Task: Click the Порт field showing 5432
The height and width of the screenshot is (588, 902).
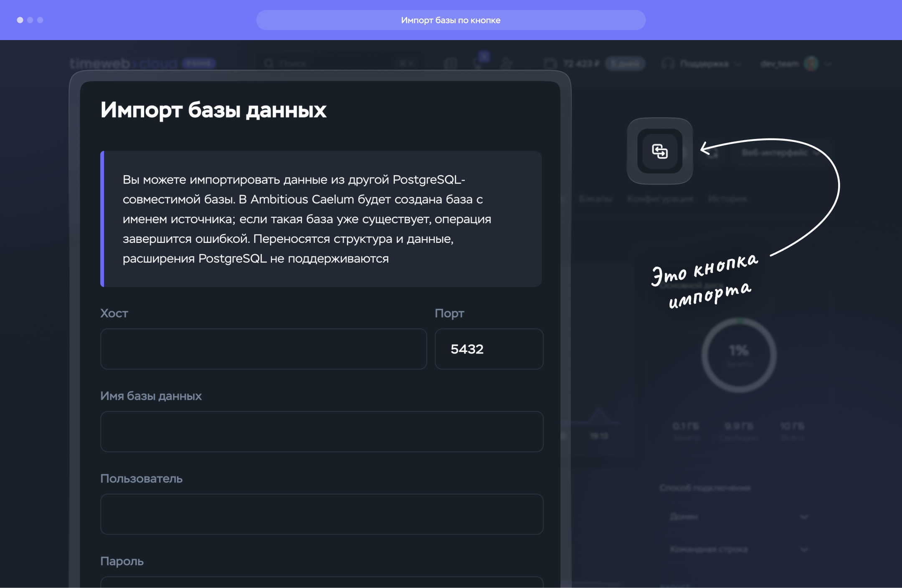Action: 489,349
